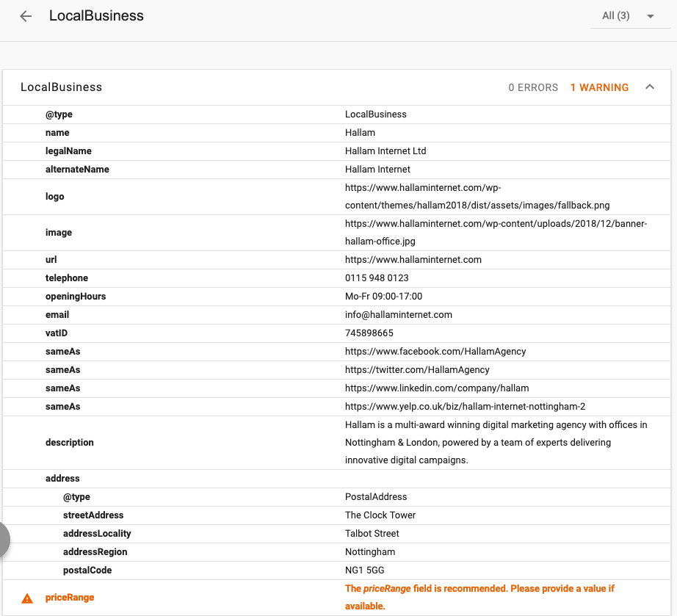Click the openingHours property label
This screenshot has height=616, width=677.
[x=76, y=297]
